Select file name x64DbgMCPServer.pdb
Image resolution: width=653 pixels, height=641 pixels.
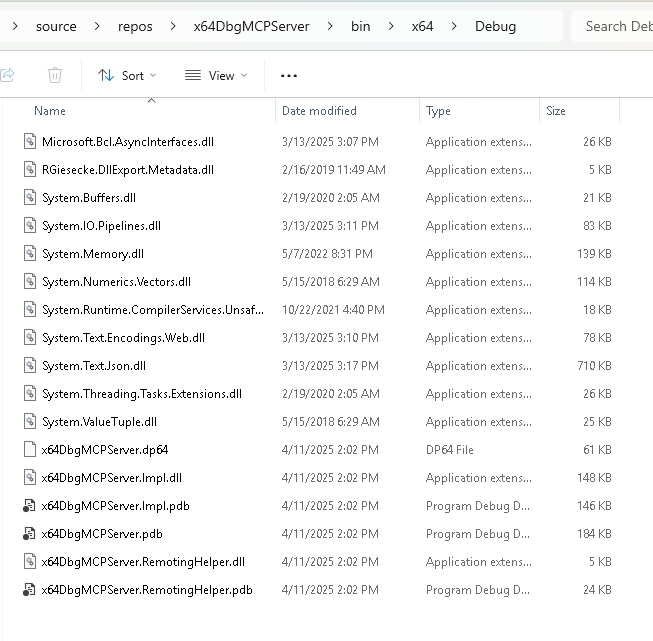coord(102,534)
